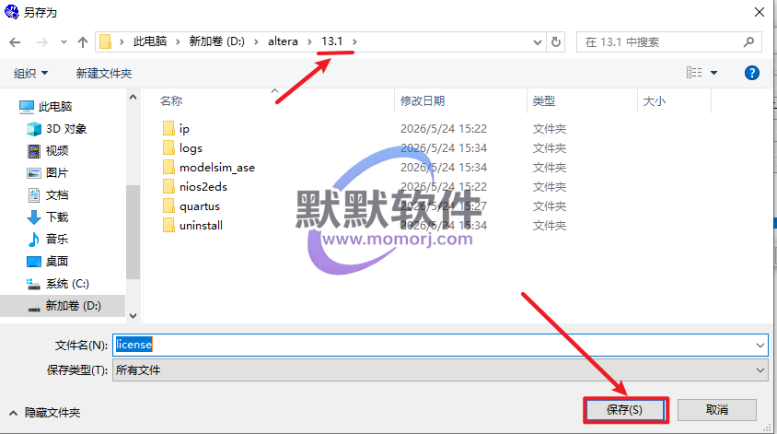Refresh the current folder view
The width and height of the screenshot is (777, 434).
click(556, 42)
